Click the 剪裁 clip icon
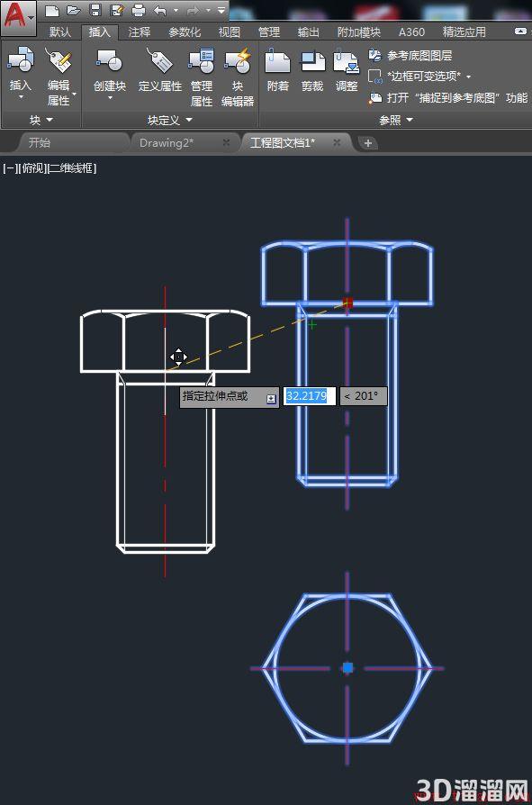 [312, 60]
